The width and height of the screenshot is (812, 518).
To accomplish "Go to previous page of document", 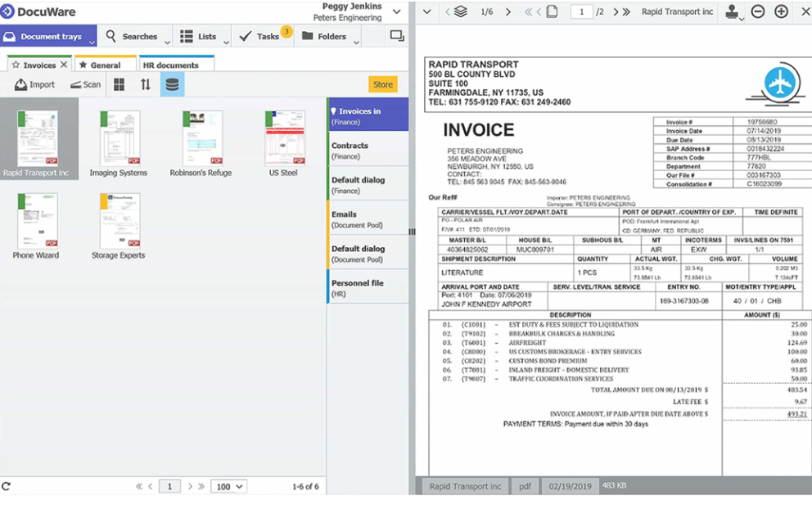I will [539, 11].
